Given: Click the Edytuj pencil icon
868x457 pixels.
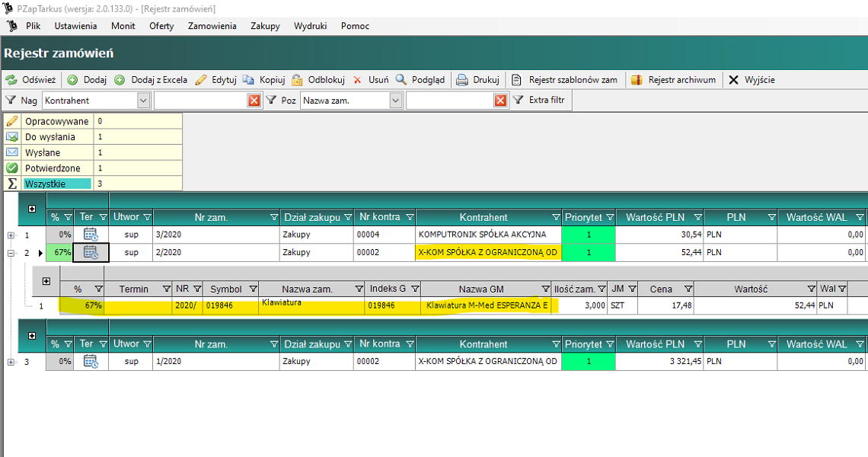Looking at the screenshot, I should (x=201, y=80).
